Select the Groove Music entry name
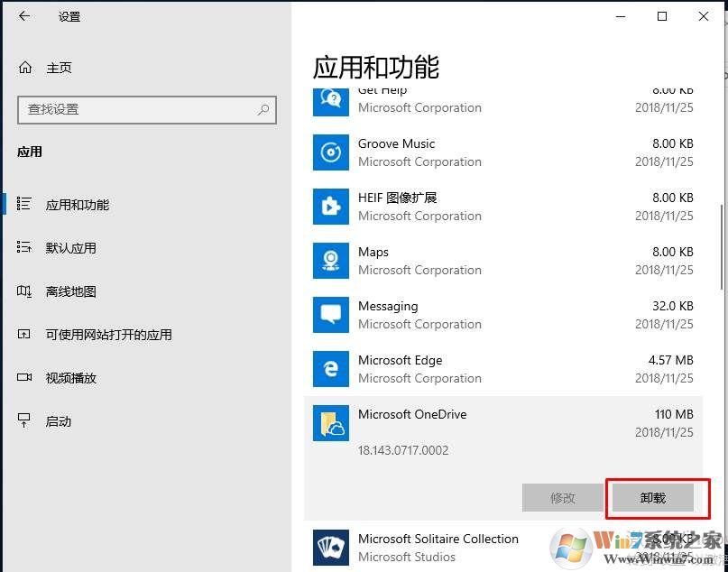 tap(396, 143)
